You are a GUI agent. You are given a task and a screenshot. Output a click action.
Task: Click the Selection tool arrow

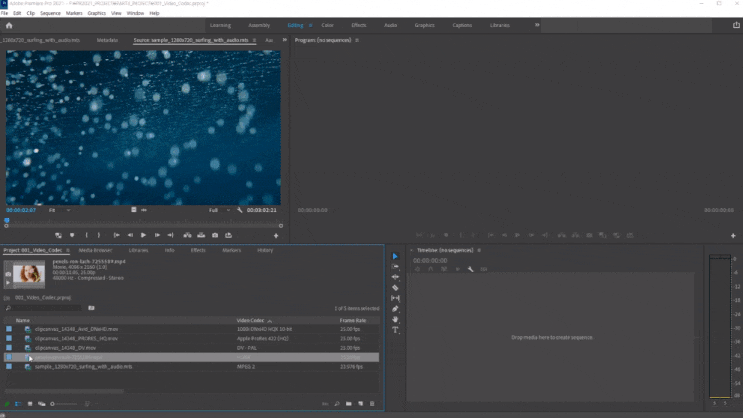coord(395,256)
